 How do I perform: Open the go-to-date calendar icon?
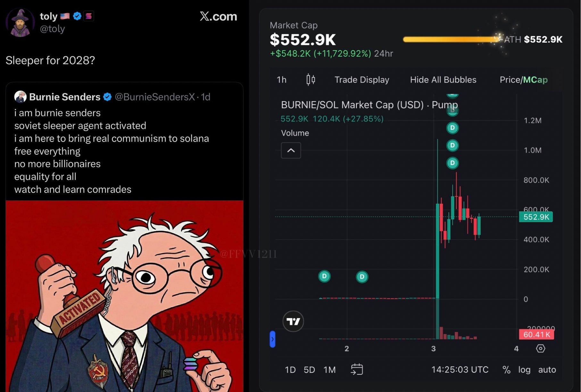pos(357,369)
